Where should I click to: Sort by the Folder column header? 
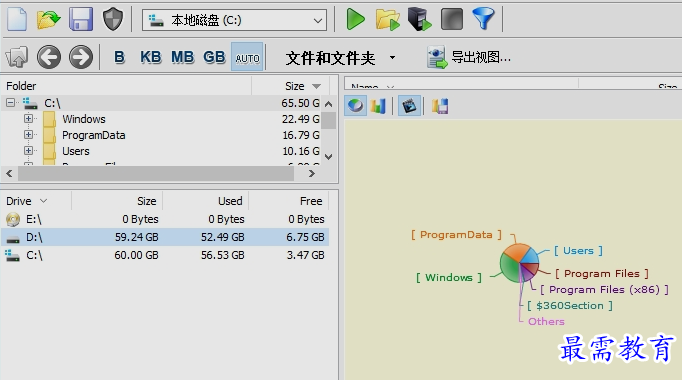click(x=126, y=86)
